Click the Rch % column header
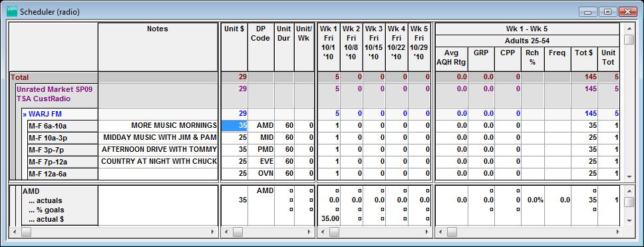The height and width of the screenshot is (247, 644). click(x=533, y=59)
